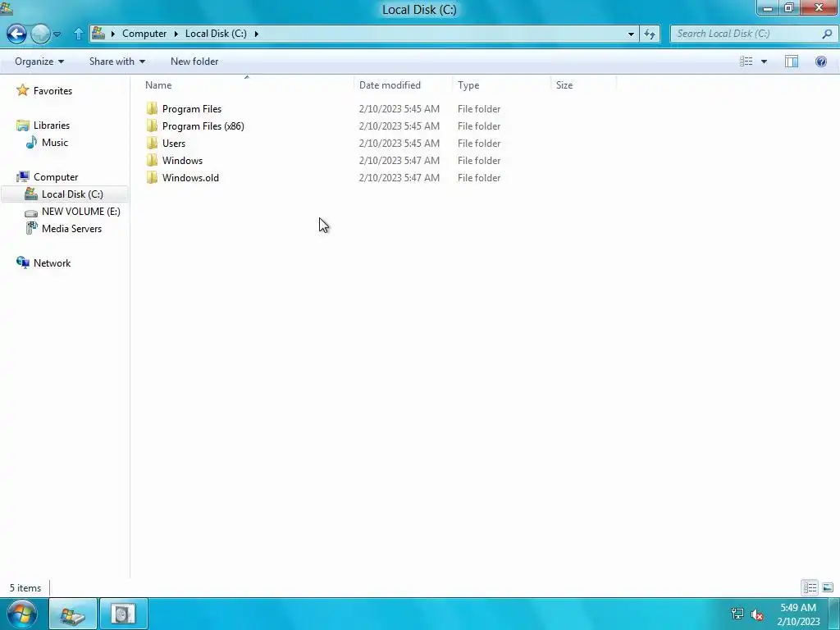The image size is (840, 630).
Task: Go back using the Back arrow button
Action: (x=16, y=34)
